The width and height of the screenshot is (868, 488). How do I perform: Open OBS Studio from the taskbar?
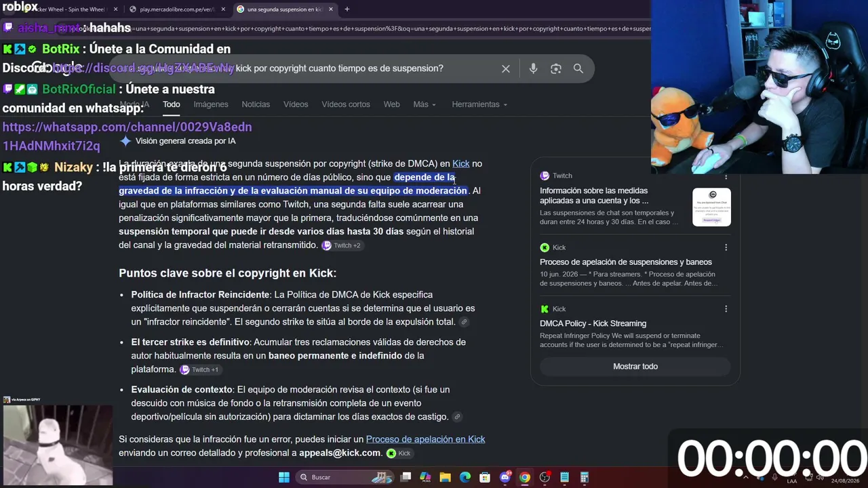(x=545, y=477)
